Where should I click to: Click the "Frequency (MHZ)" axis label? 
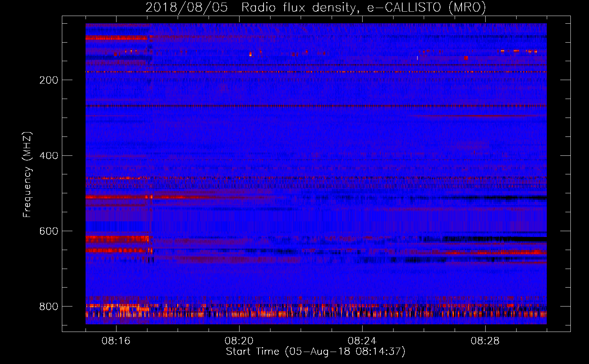[x=27, y=174]
